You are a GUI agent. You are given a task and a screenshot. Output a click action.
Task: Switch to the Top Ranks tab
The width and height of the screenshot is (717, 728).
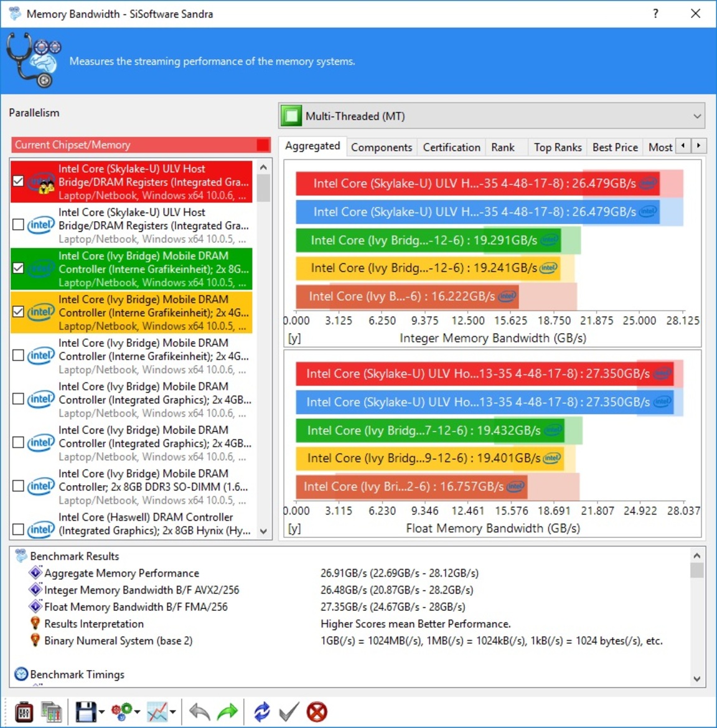click(x=558, y=147)
